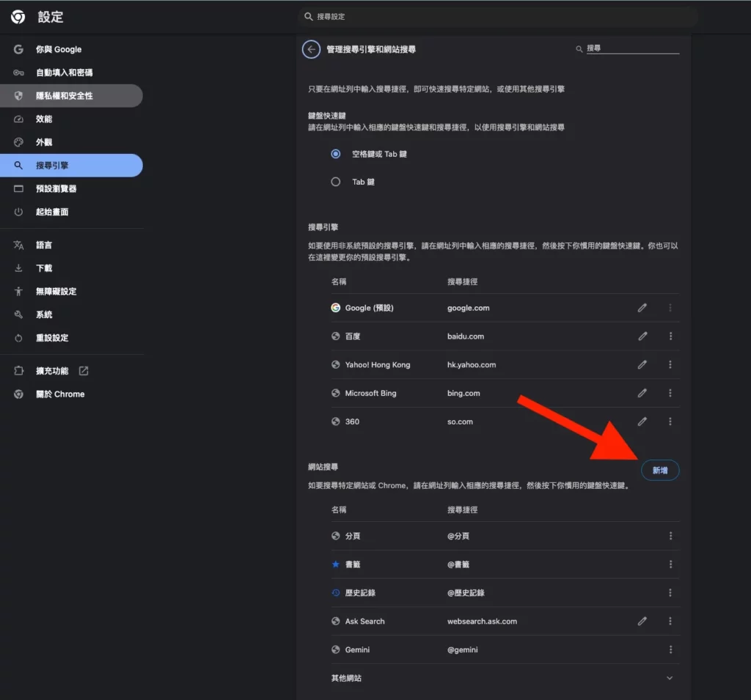Open the more options menu for 歷史記錄
The width and height of the screenshot is (751, 700).
pyautogui.click(x=670, y=593)
